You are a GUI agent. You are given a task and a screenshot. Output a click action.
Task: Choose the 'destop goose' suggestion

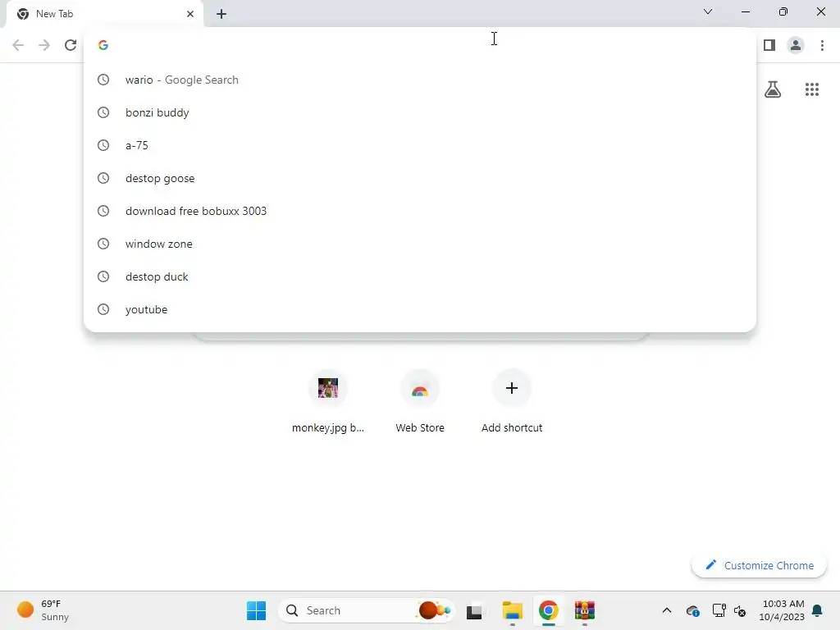click(419, 178)
